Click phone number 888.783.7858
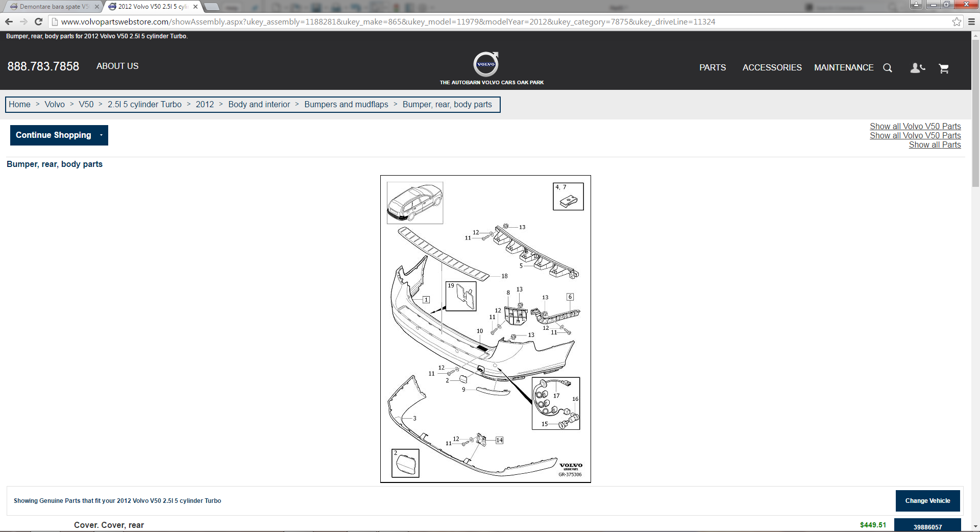This screenshot has height=532, width=980. click(x=43, y=66)
